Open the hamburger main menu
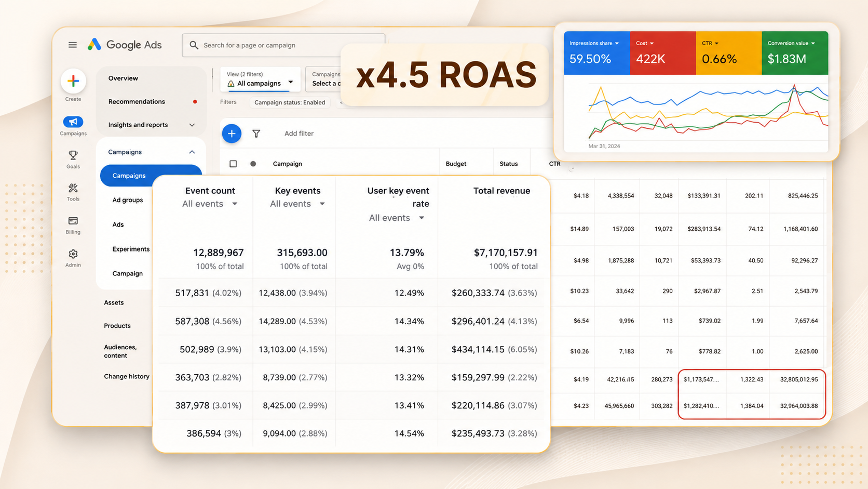This screenshot has height=489, width=868. (x=73, y=45)
